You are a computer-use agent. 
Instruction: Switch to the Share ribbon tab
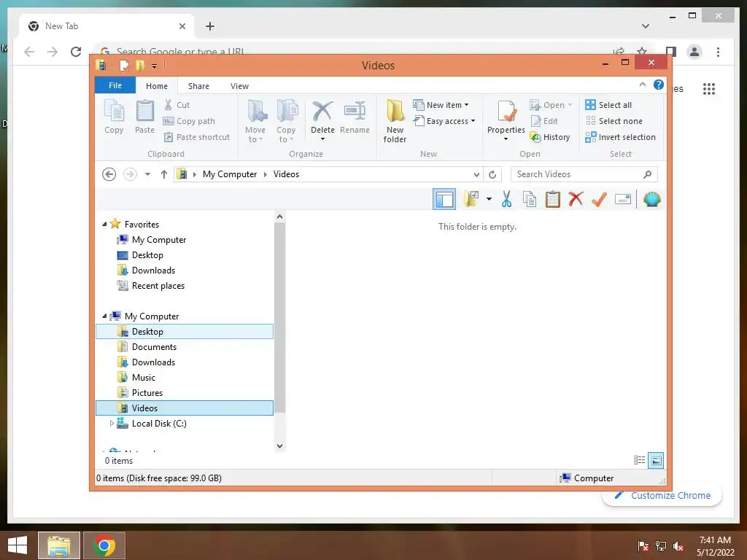coord(198,86)
